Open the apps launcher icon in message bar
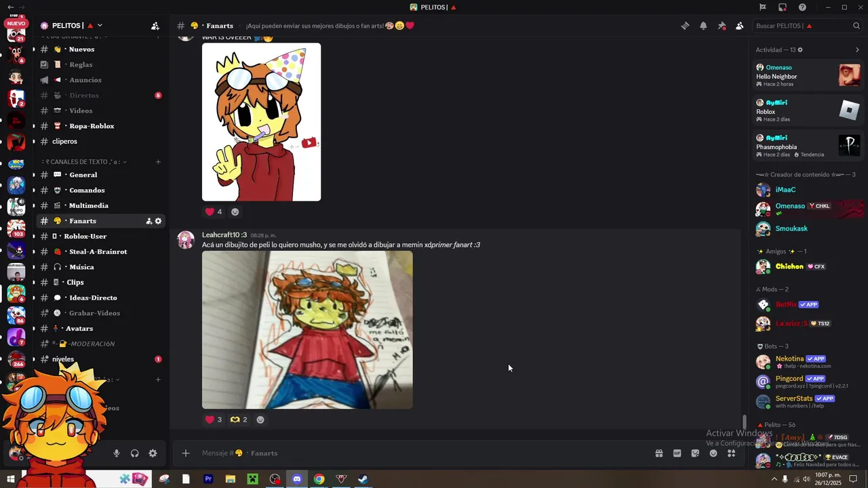This screenshot has height=488, width=868. tap(731, 453)
